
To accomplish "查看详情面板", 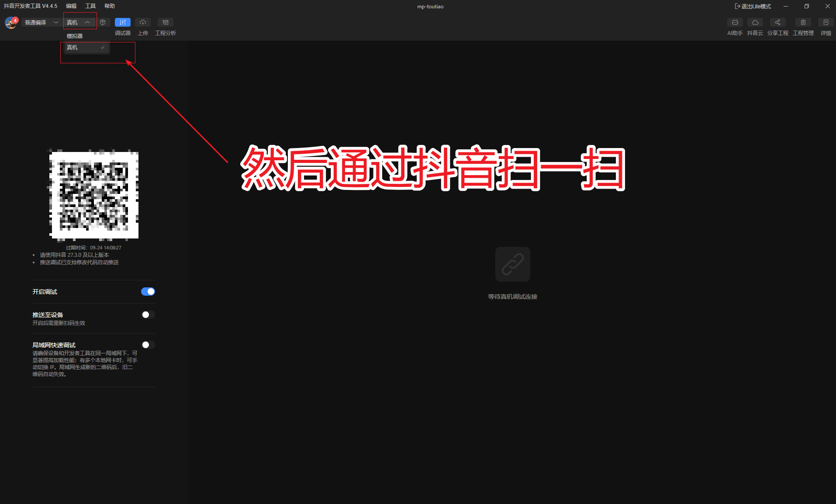I will (x=826, y=26).
